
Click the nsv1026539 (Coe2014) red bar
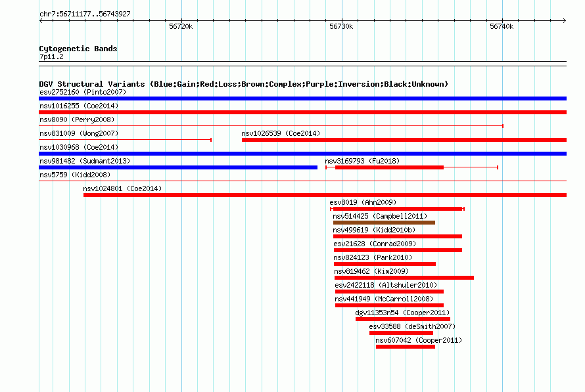pos(404,140)
